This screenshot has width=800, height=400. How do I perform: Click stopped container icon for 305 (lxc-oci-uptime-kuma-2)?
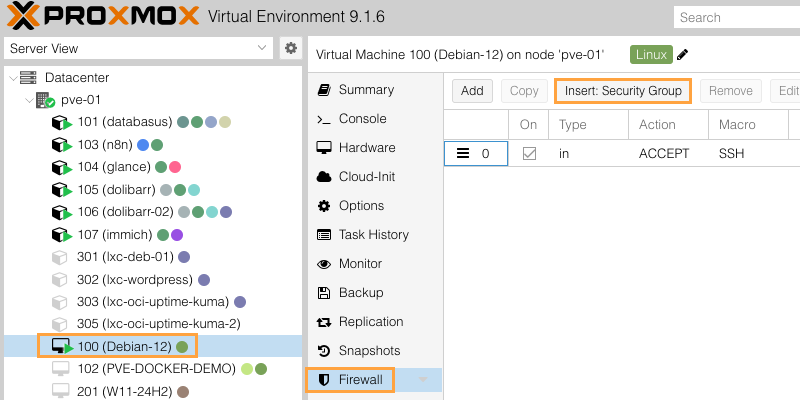pyautogui.click(x=60, y=324)
